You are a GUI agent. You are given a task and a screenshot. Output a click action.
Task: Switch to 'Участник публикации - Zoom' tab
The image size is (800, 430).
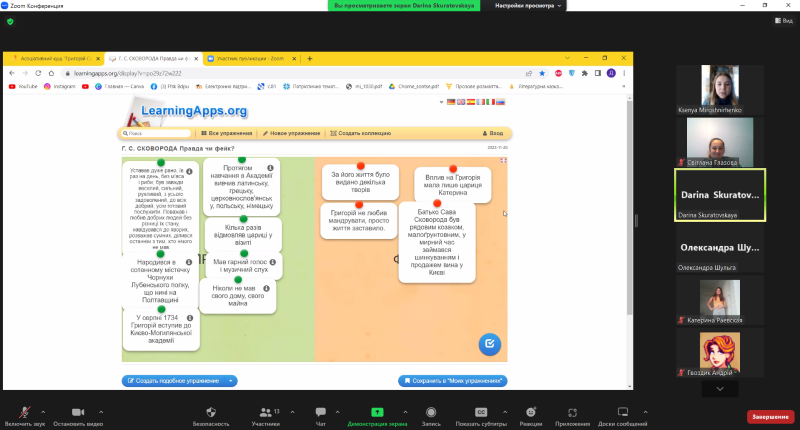[x=251, y=59]
